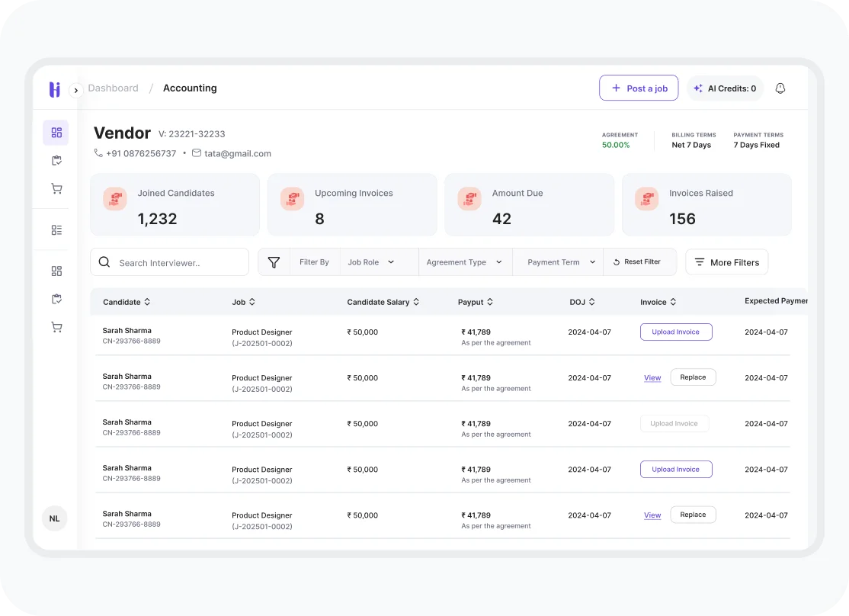Open the list view icon in sidebar

pyautogui.click(x=56, y=230)
